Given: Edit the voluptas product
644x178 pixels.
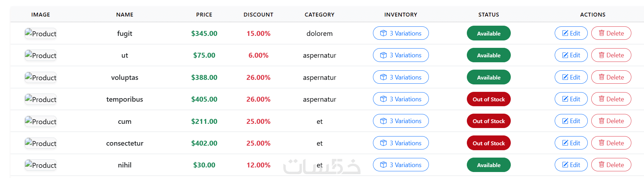Looking at the screenshot, I should coord(571,77).
